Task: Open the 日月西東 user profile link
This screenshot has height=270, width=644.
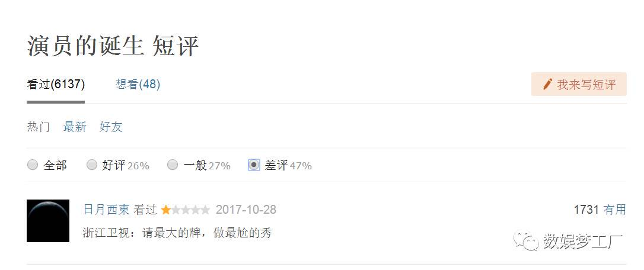Action: pos(107,210)
